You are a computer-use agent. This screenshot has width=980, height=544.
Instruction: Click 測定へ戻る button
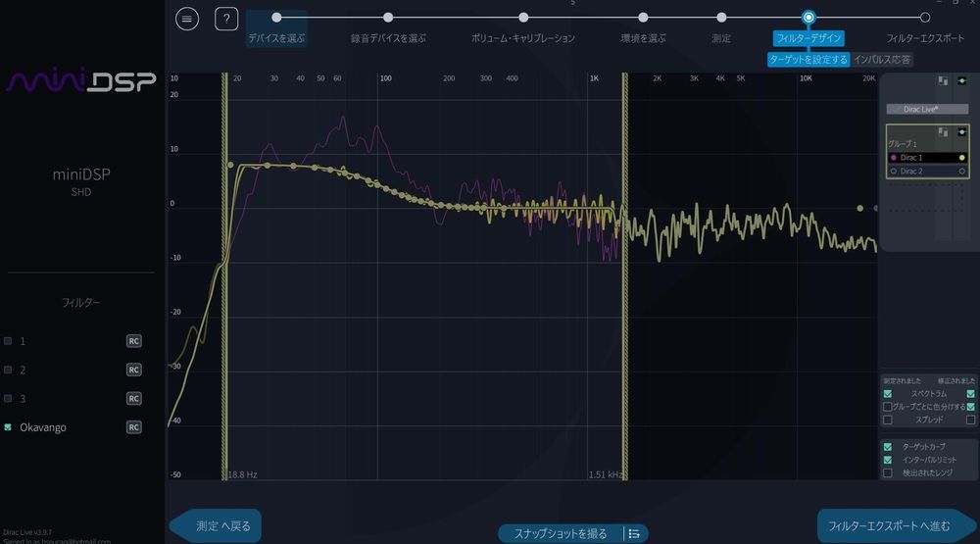(216, 526)
